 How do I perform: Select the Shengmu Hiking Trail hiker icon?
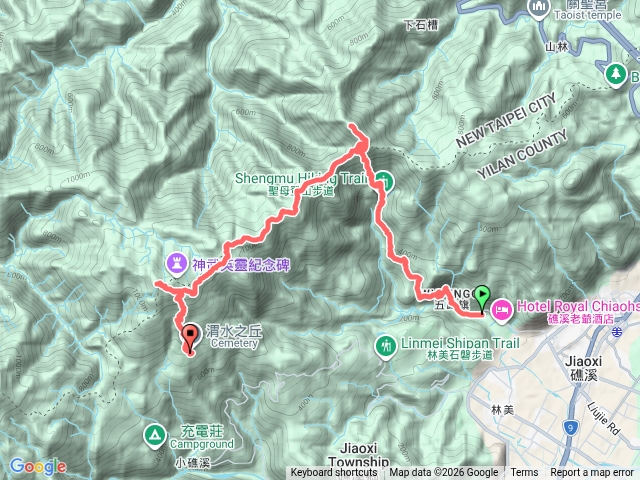pyautogui.click(x=384, y=181)
